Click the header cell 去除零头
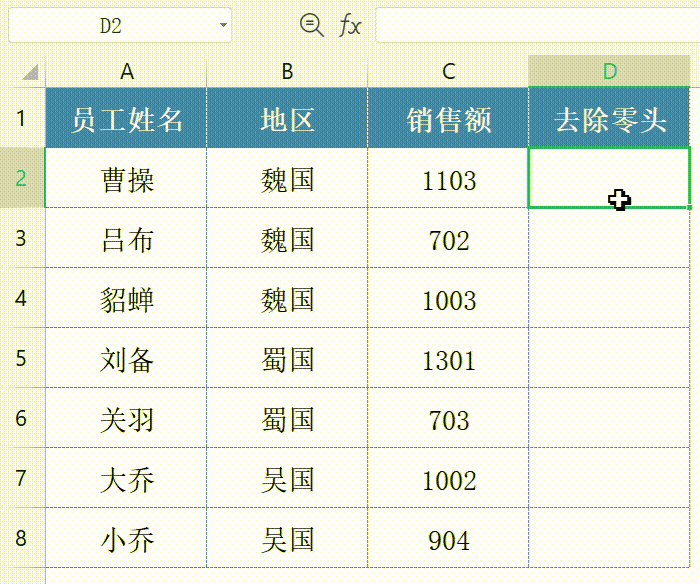 pyautogui.click(x=609, y=118)
